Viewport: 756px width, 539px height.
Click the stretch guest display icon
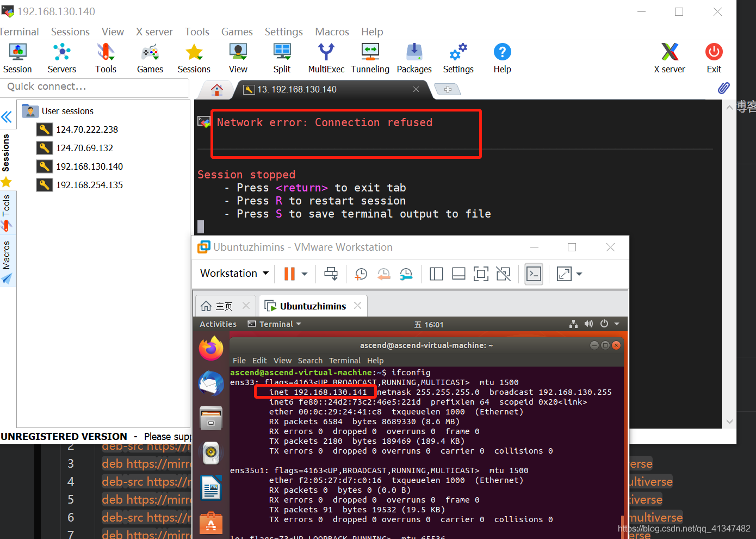[x=565, y=274]
